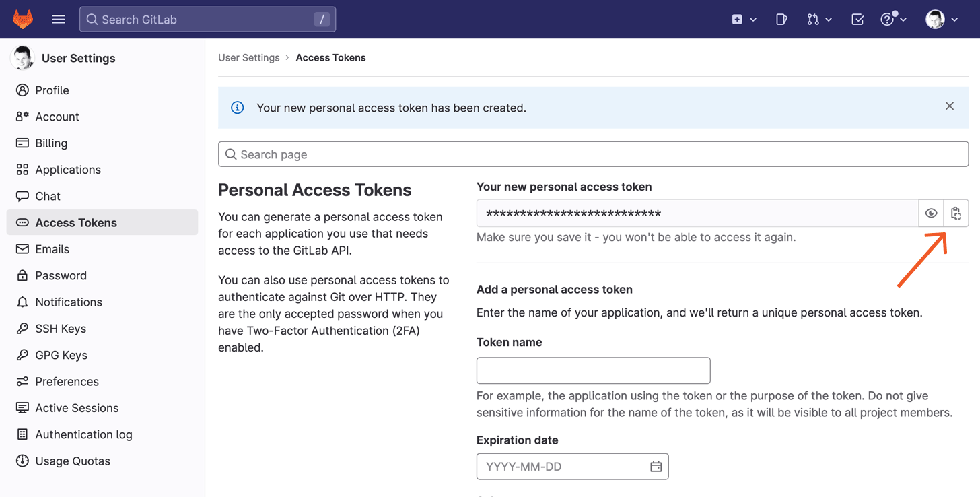Screen dimensions: 980x497
Task: Open the help menu chevron
Action: (903, 19)
